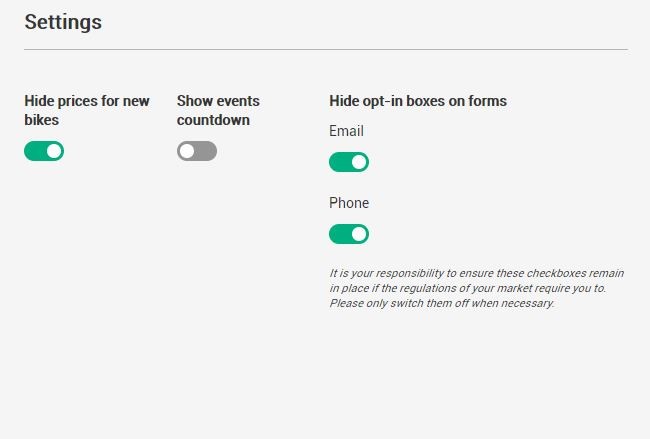This screenshot has width=650, height=439.
Task: Enable the Show events countdown toggle
Action: pyautogui.click(x=196, y=151)
